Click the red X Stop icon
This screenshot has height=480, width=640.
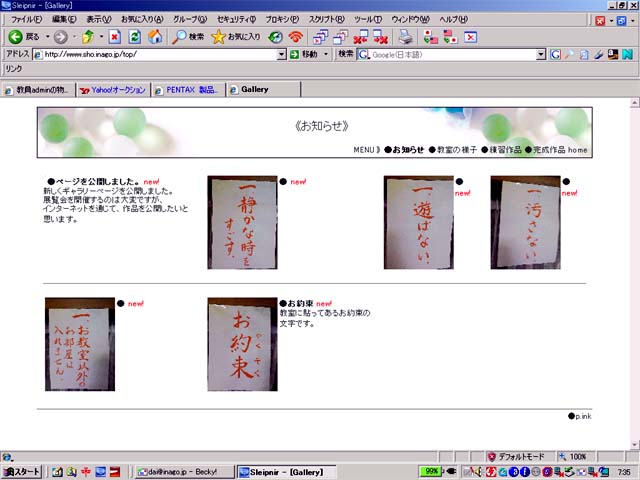pos(114,37)
